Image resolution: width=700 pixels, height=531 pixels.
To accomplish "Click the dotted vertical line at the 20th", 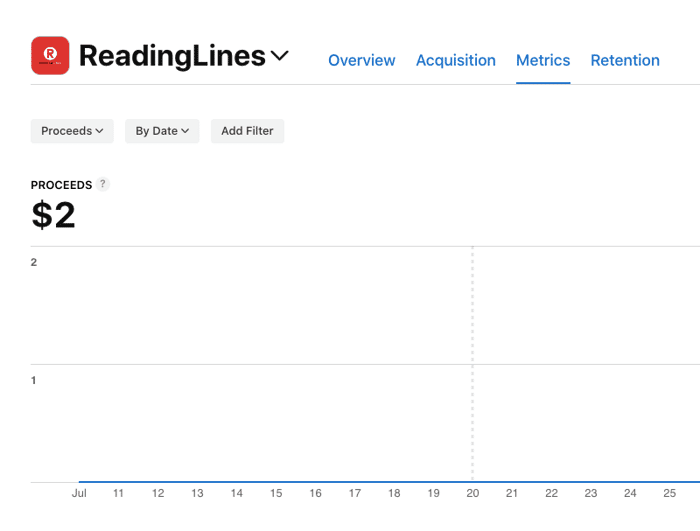I will [x=472, y=364].
